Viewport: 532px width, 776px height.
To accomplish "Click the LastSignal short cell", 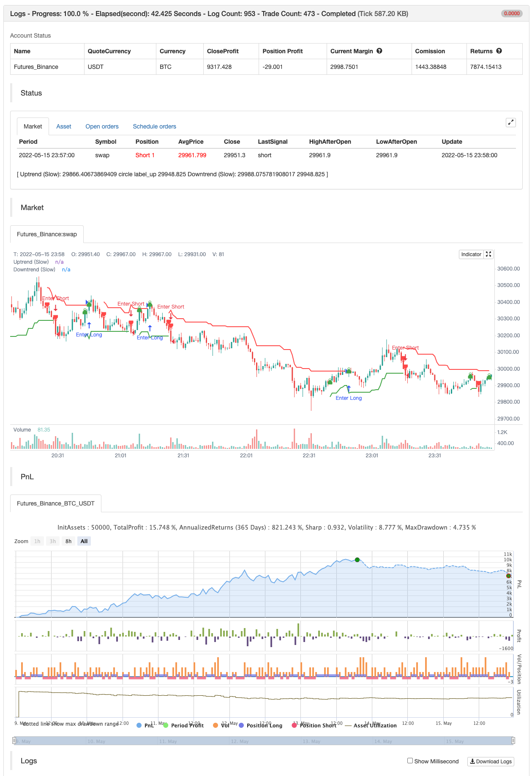I will [265, 155].
